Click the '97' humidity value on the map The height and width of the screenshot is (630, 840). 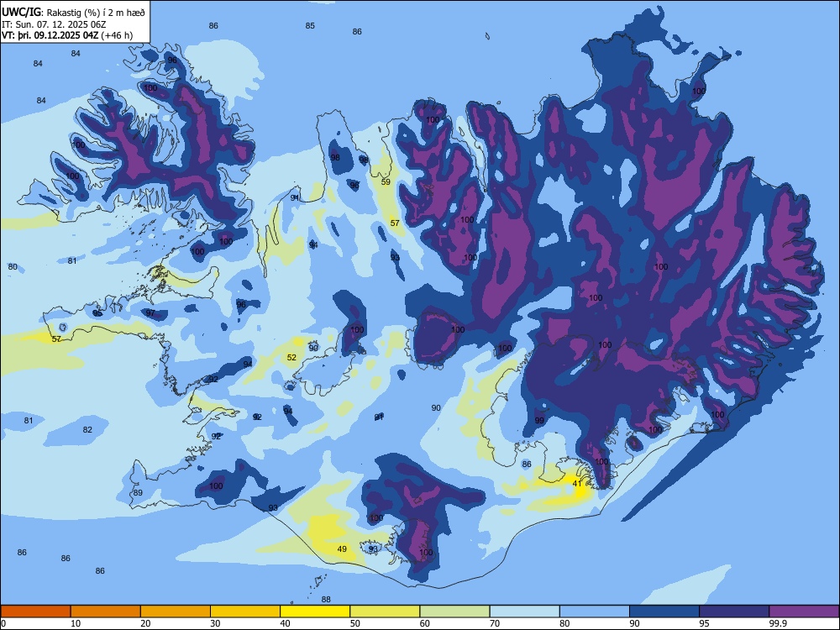click(x=150, y=312)
